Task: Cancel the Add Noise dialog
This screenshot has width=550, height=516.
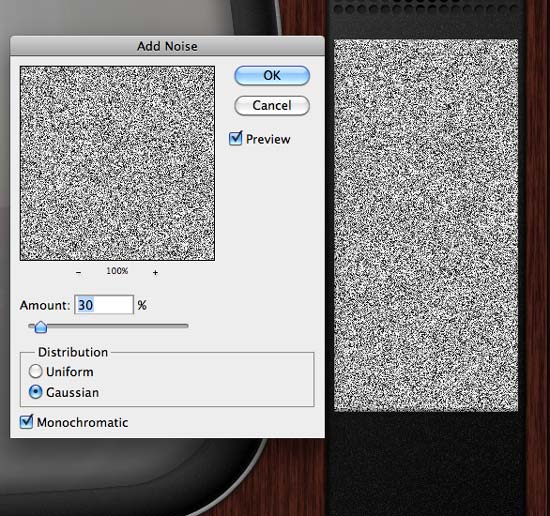Action: tap(272, 106)
